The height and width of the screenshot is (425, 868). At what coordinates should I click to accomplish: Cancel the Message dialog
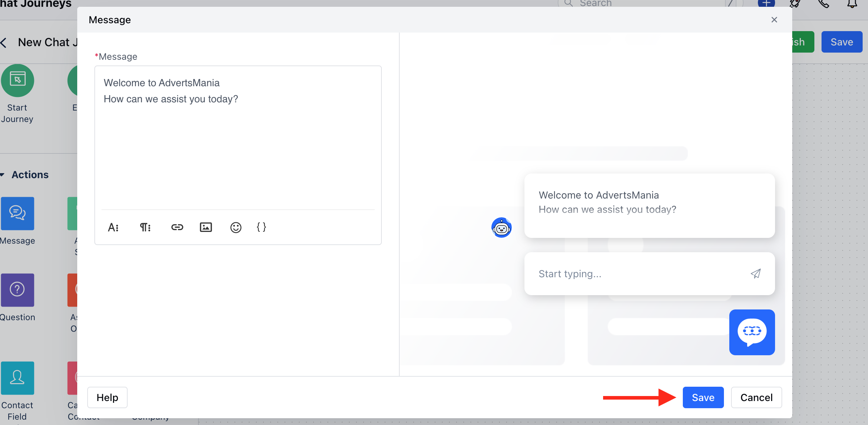click(756, 397)
